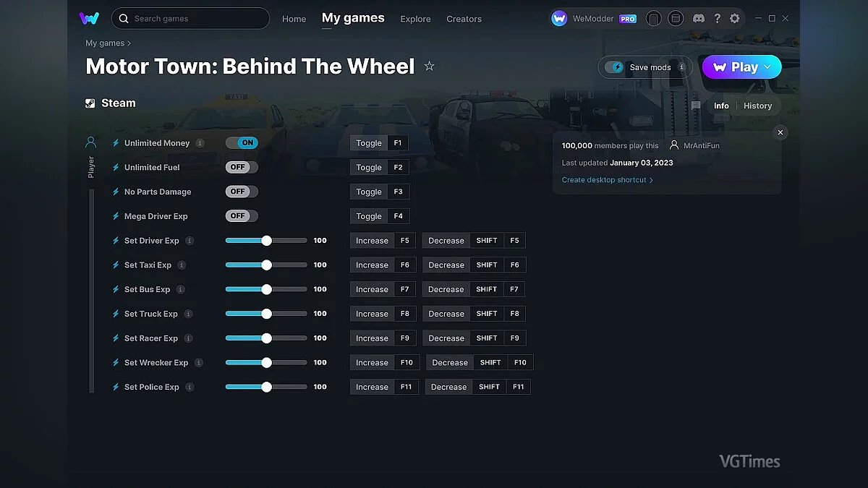Click the help question mark icon
This screenshot has height=488, width=868.
pos(717,18)
